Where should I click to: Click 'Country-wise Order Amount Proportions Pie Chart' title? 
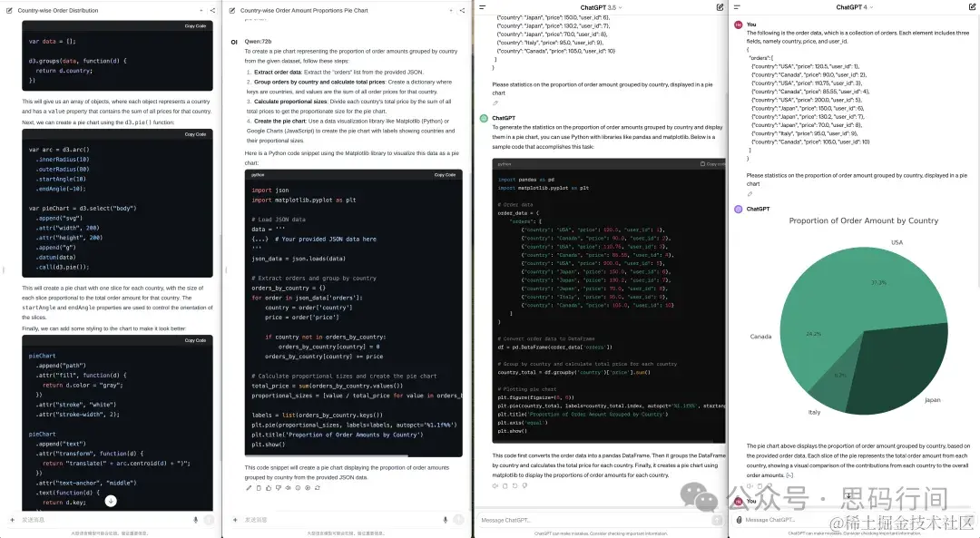click(x=304, y=11)
